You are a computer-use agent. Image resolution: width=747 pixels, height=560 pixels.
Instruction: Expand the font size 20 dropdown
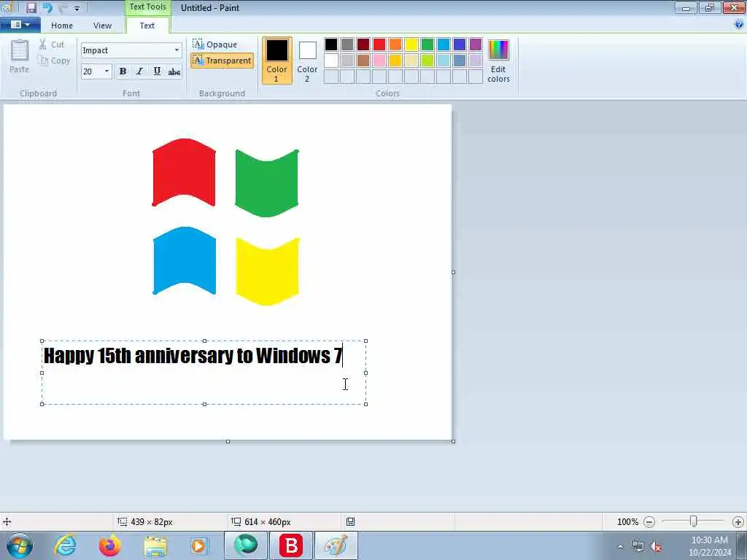click(107, 71)
